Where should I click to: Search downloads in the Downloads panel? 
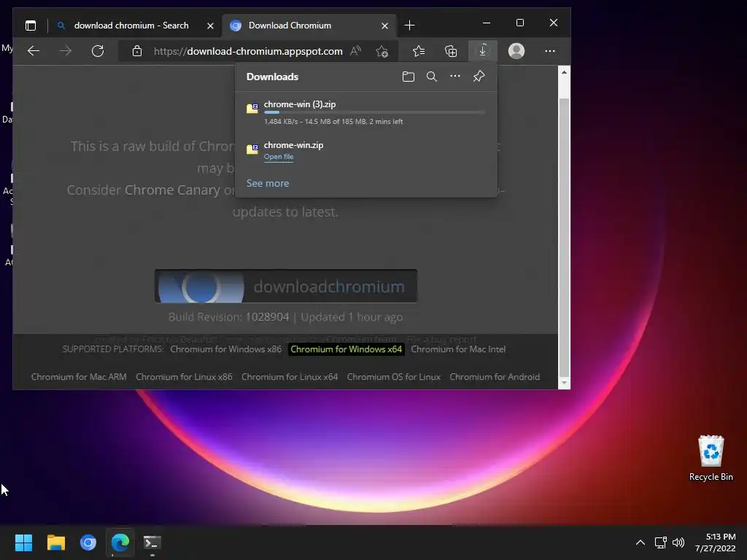(x=432, y=77)
